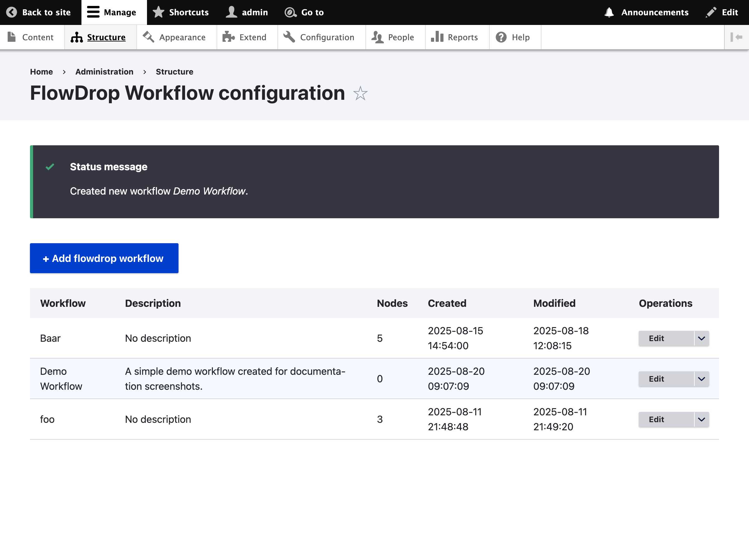The width and height of the screenshot is (749, 560).
Task: Open Announcements via bell icon
Action: (x=609, y=12)
